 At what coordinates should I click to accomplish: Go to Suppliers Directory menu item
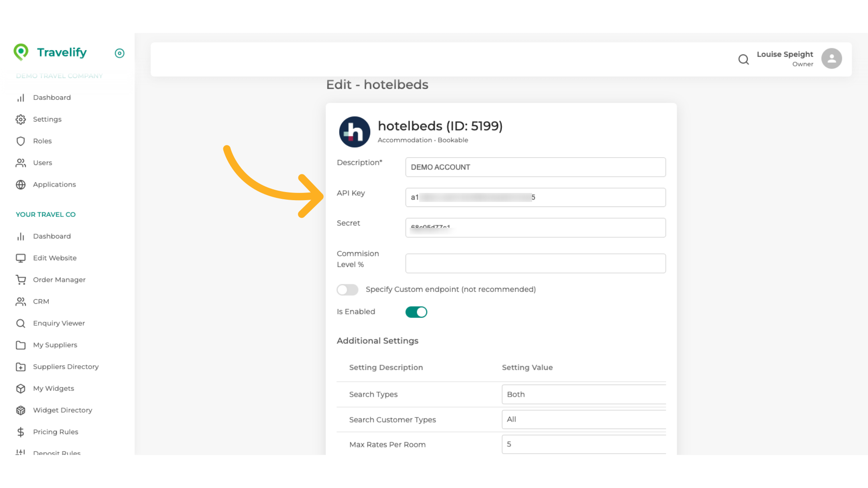point(66,366)
